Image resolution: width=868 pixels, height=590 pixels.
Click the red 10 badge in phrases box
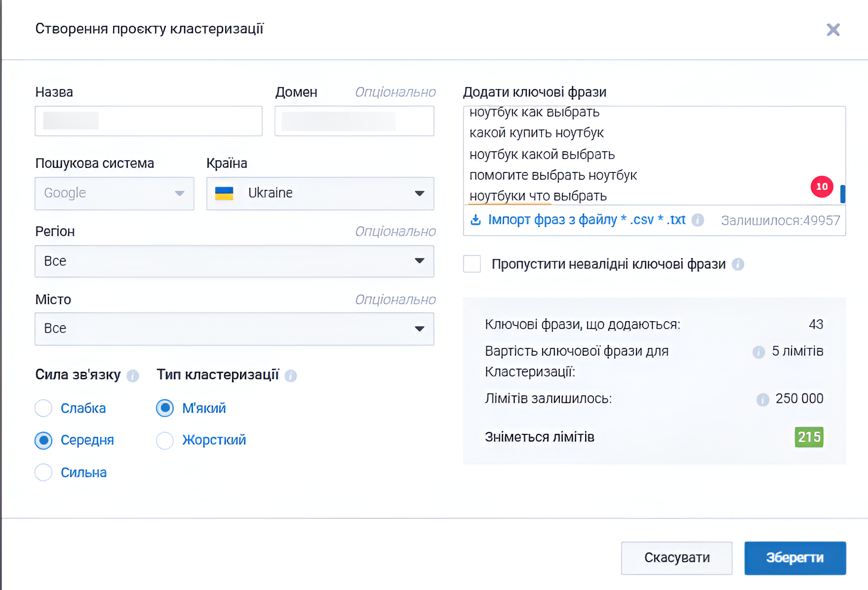822,187
